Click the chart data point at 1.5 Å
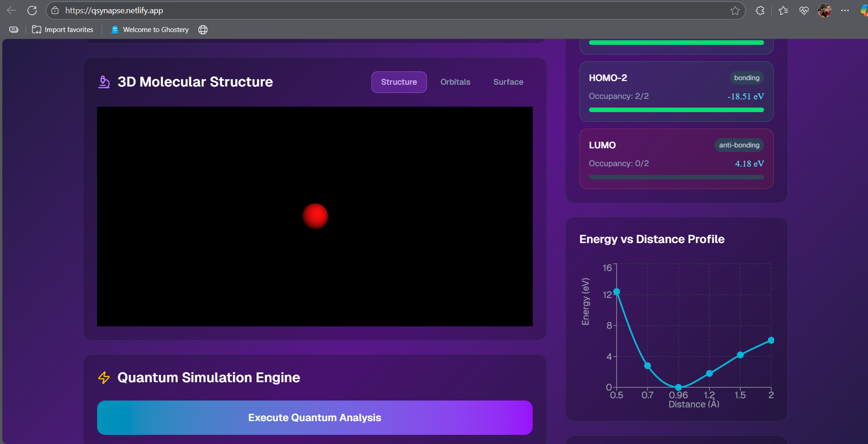This screenshot has height=444, width=868. [740, 355]
